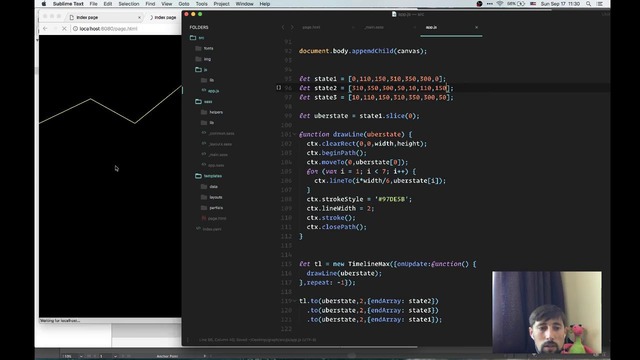The width and height of the screenshot is (640, 360).
Task: Open the Sublime Text application menu
Action: pyautogui.click(x=68, y=4)
